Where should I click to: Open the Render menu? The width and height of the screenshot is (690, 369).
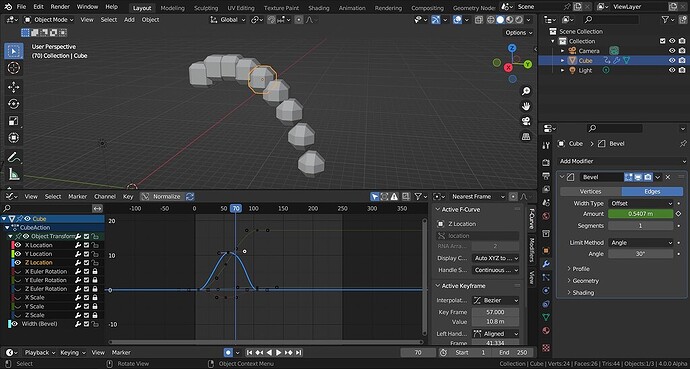tap(60, 7)
